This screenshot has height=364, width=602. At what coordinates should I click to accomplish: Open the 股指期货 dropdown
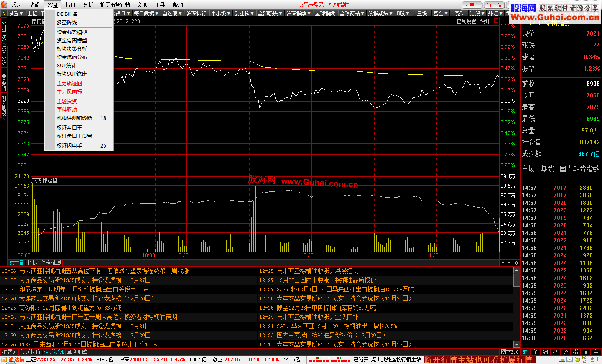[x=380, y=13]
